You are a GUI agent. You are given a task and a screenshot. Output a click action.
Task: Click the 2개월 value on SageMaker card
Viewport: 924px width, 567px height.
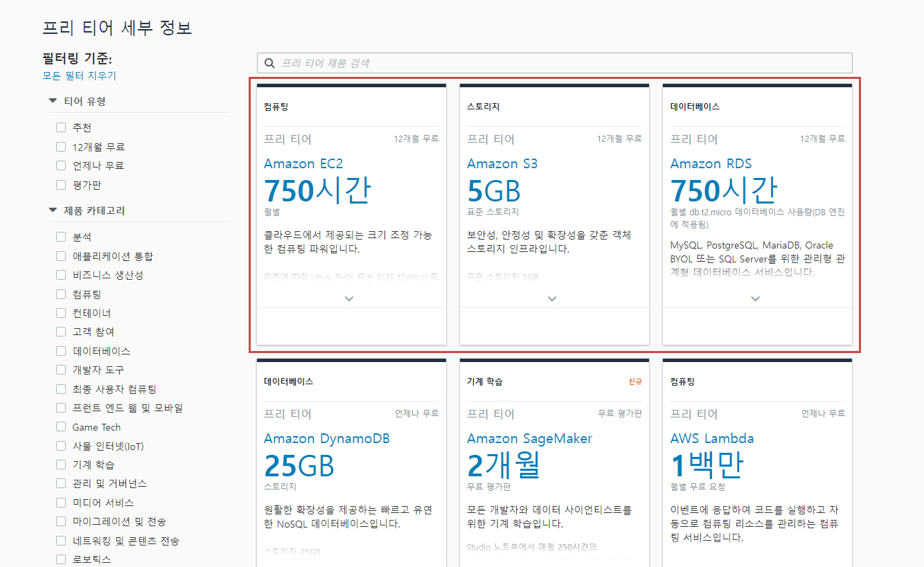[x=503, y=465]
